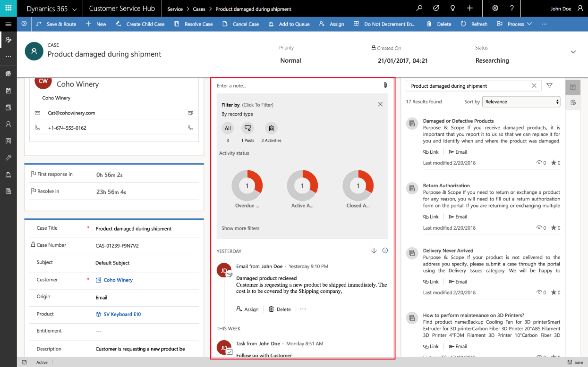Click Cancel Case
The width and height of the screenshot is (588, 367).
[240, 24]
